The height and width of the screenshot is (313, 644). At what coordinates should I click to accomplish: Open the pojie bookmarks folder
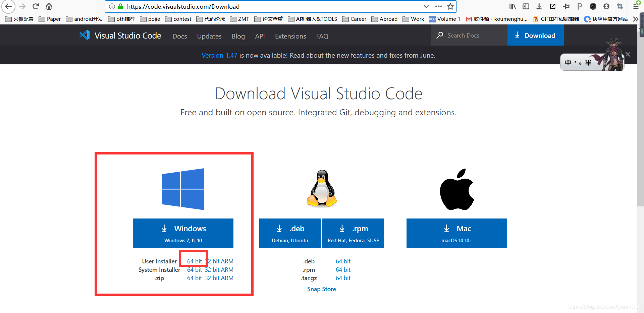click(x=150, y=19)
